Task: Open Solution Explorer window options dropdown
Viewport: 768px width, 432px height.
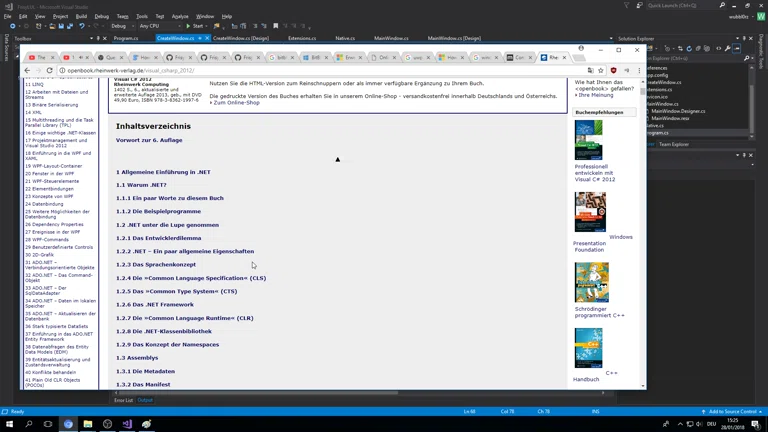Action: click(738, 38)
